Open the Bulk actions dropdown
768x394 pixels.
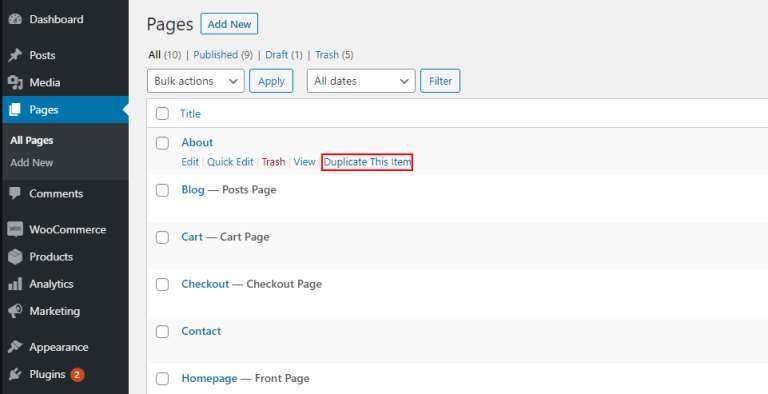point(195,81)
